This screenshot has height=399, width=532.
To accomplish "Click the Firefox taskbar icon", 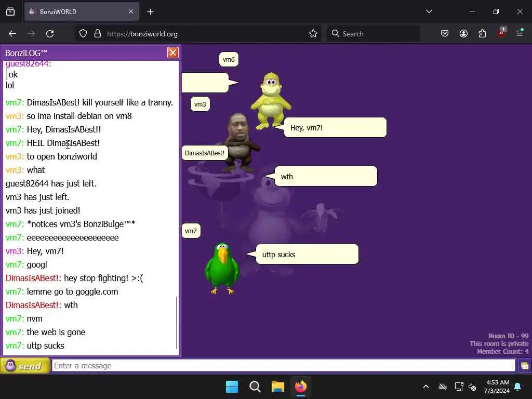I will coord(301,387).
